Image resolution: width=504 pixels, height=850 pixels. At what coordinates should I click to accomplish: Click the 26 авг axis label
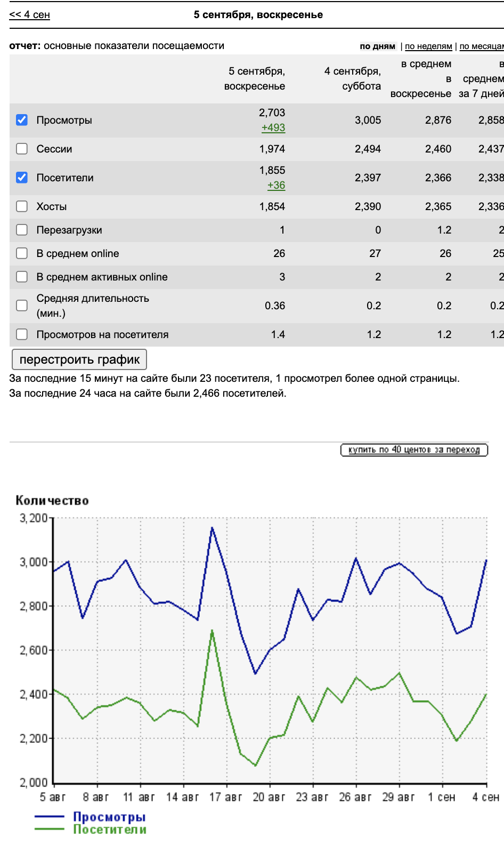355,797
